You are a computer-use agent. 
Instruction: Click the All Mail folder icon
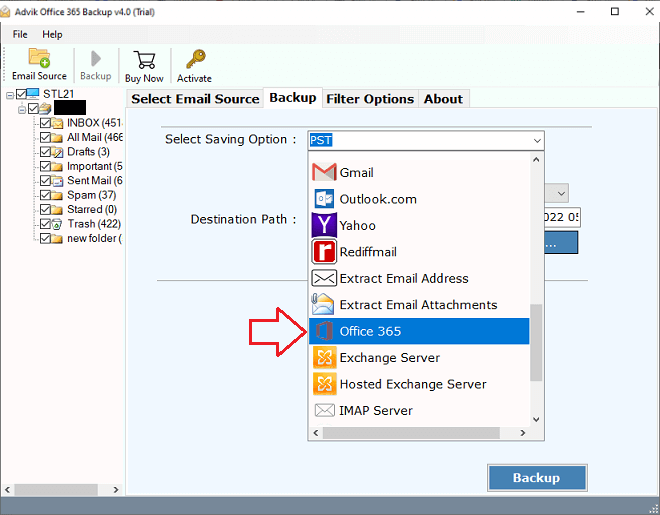(57, 138)
